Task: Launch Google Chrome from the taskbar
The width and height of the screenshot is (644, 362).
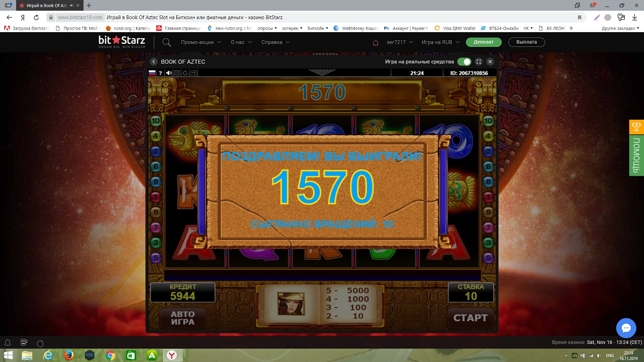Action: pos(110,355)
